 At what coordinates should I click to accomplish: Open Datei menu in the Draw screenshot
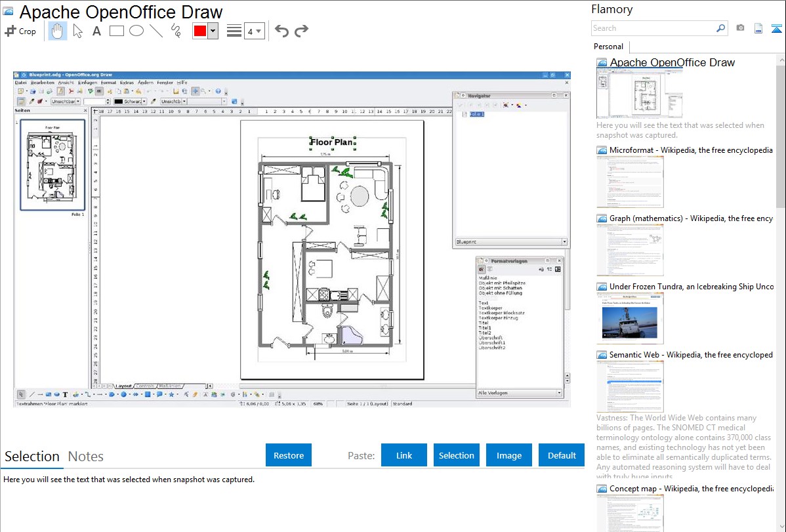click(x=20, y=83)
